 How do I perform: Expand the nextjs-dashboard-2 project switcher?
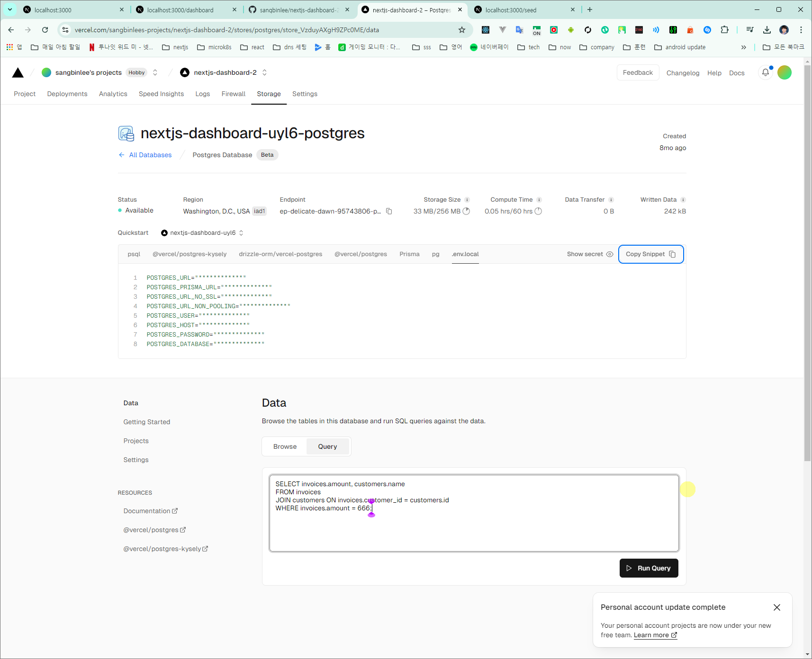(264, 72)
